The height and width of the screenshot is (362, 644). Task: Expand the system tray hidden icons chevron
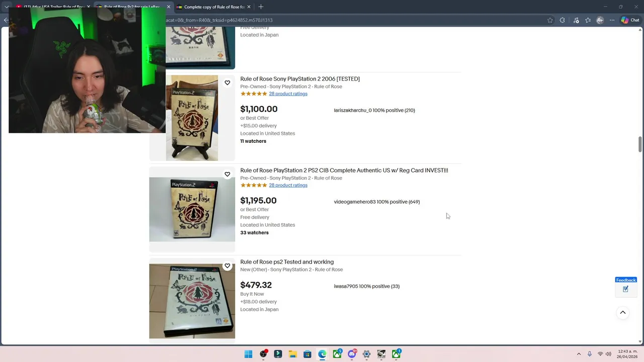point(579,354)
